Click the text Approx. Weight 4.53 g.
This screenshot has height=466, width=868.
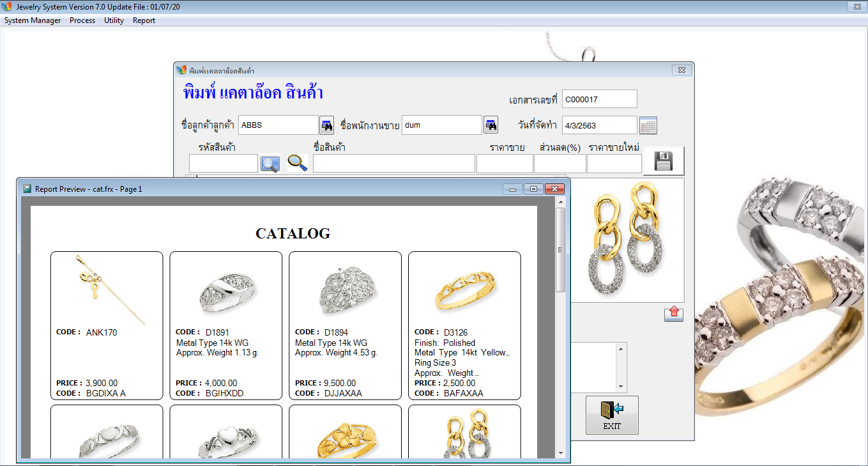[x=336, y=353]
